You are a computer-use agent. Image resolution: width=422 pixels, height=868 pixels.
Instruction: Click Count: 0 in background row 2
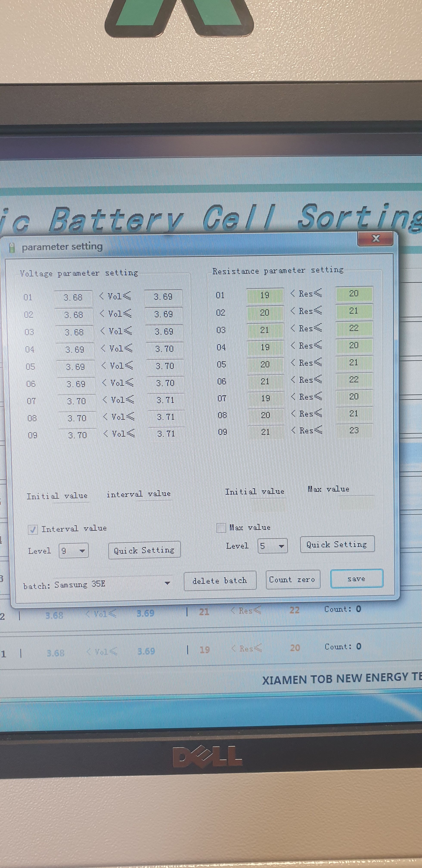(343, 609)
